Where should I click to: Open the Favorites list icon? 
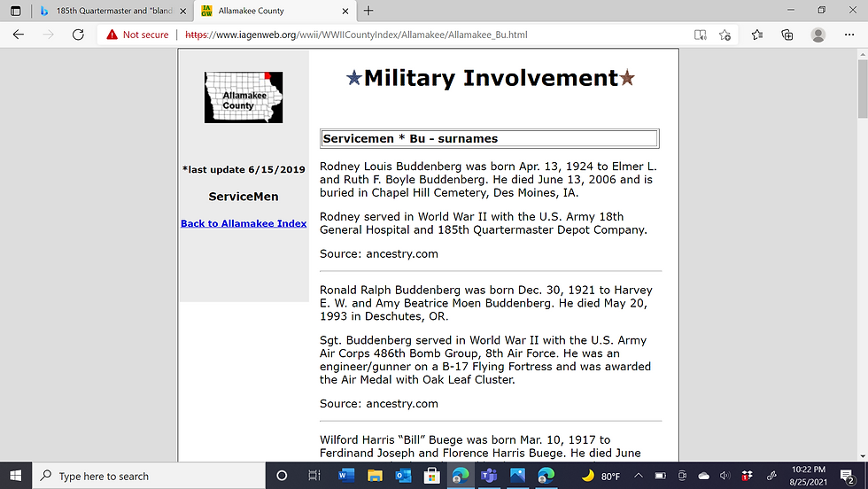(757, 35)
